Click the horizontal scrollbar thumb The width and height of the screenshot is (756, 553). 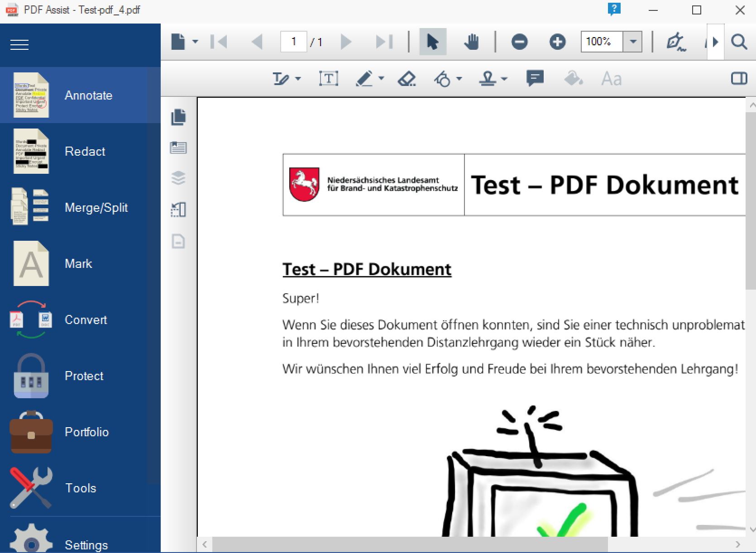[410, 544]
